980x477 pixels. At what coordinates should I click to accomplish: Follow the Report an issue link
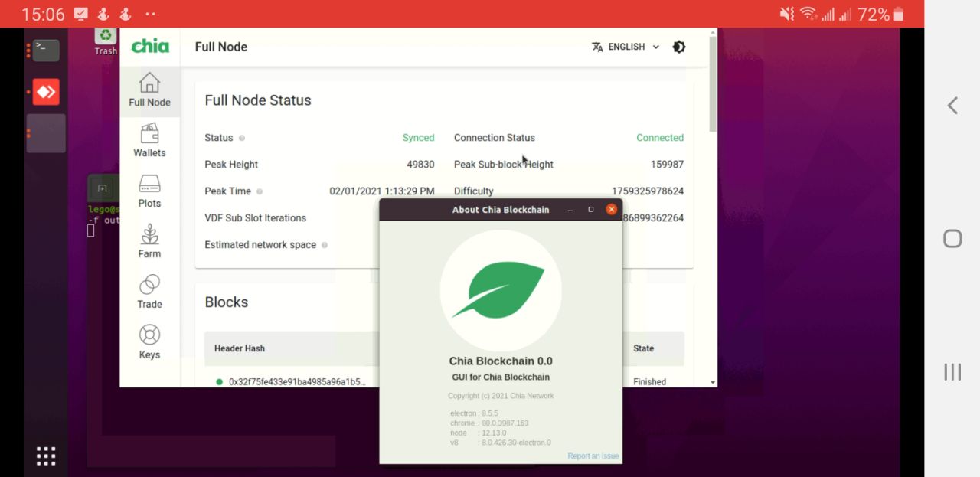[x=593, y=456]
